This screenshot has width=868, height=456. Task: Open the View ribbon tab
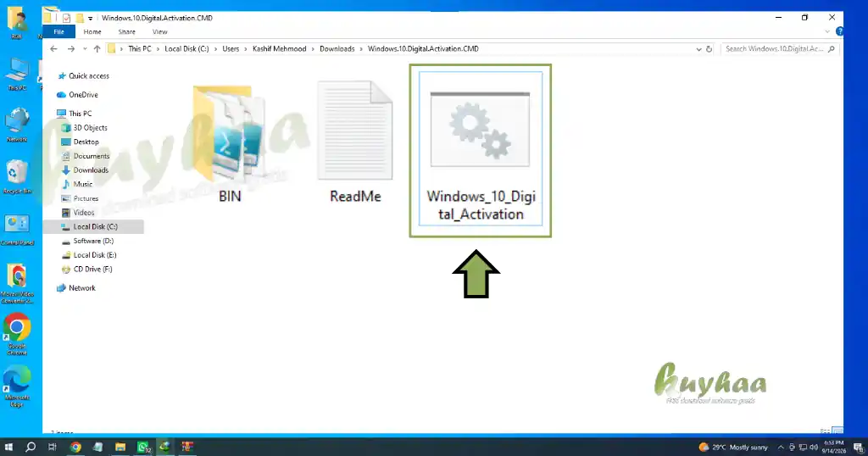[160, 31]
